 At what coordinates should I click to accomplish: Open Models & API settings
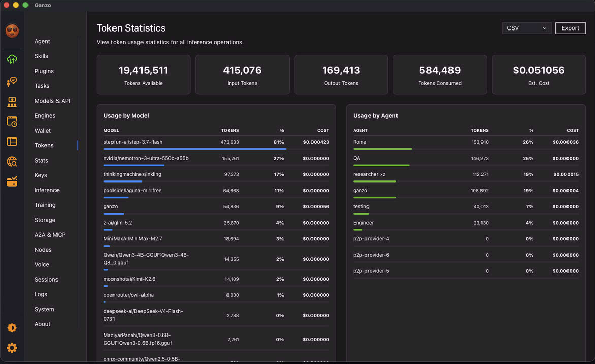(x=52, y=101)
